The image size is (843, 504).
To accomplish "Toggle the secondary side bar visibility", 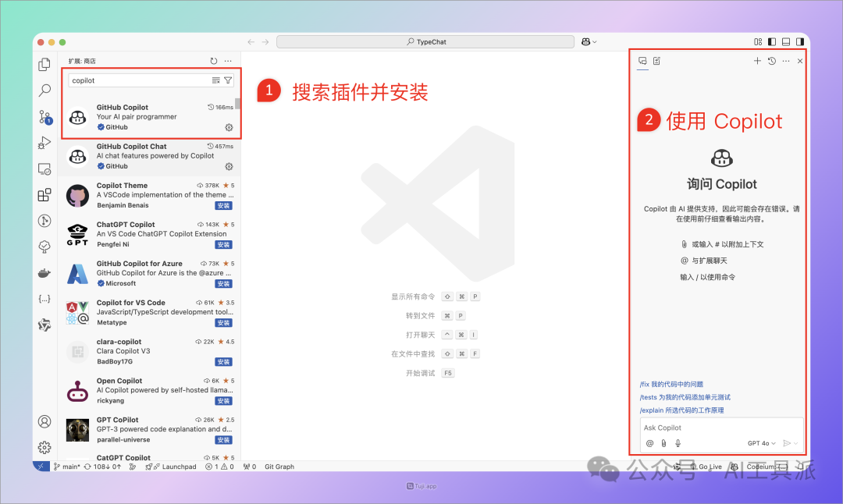I will click(800, 42).
